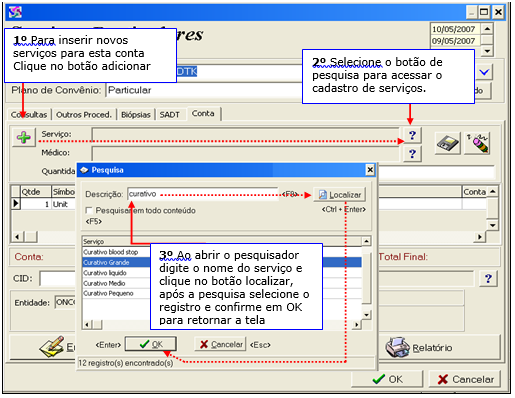Click results list scroll down arrow
The image size is (515, 398).
366,314
